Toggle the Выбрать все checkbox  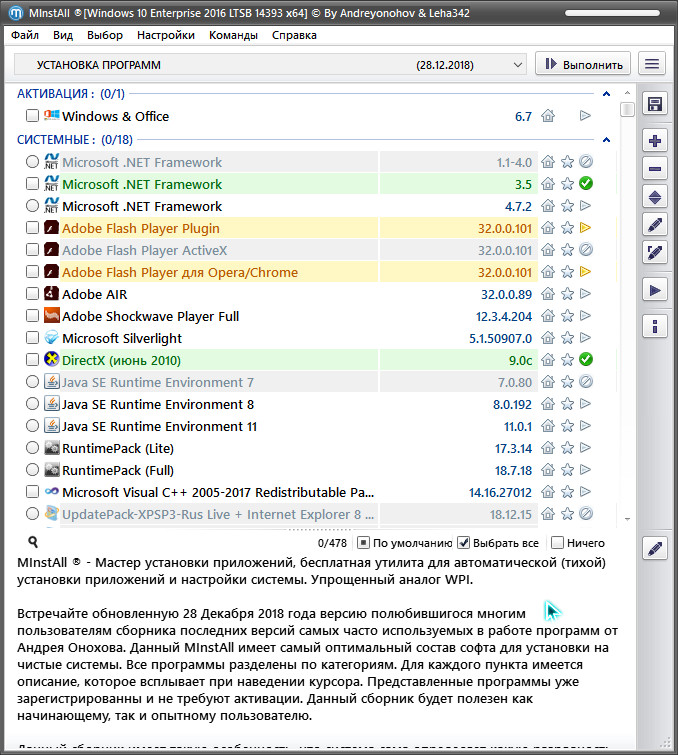(464, 543)
